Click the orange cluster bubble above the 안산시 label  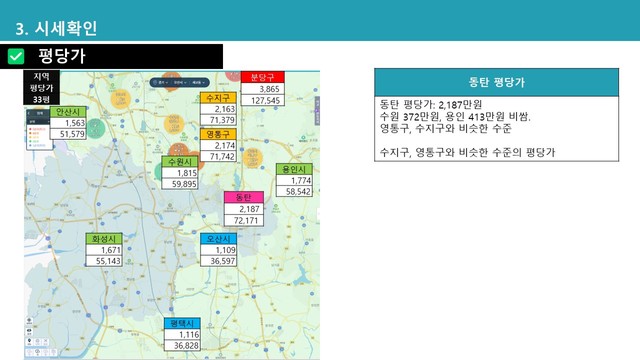pos(120,99)
